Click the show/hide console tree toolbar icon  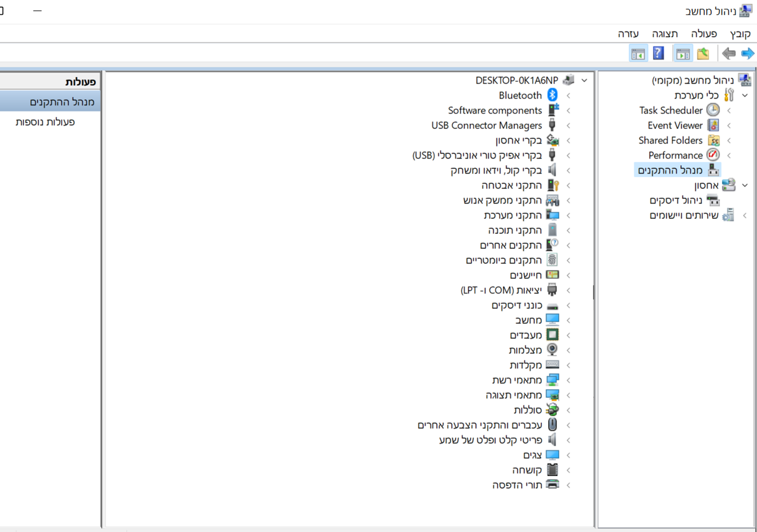[682, 53]
